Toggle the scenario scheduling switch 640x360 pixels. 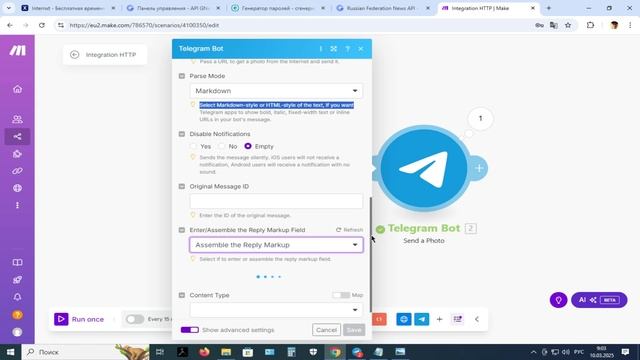[135, 319]
